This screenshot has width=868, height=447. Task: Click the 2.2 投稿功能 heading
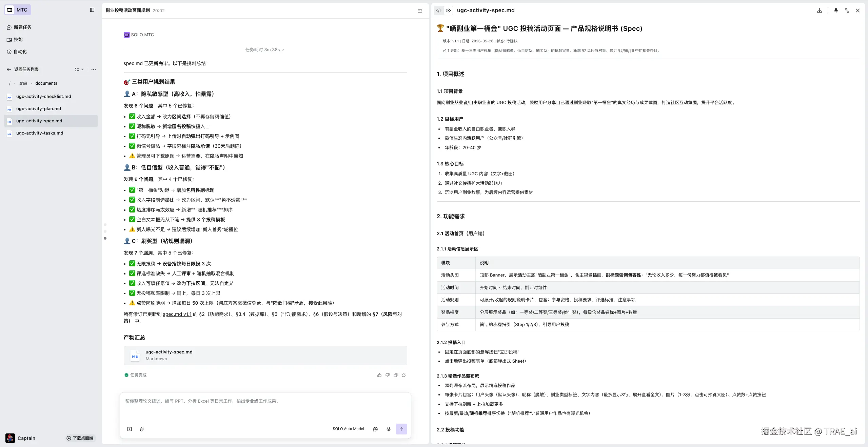[451, 430]
